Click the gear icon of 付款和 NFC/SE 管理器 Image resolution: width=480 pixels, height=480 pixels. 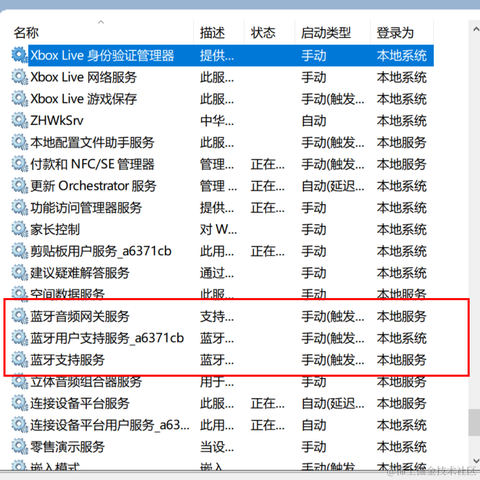(x=20, y=164)
